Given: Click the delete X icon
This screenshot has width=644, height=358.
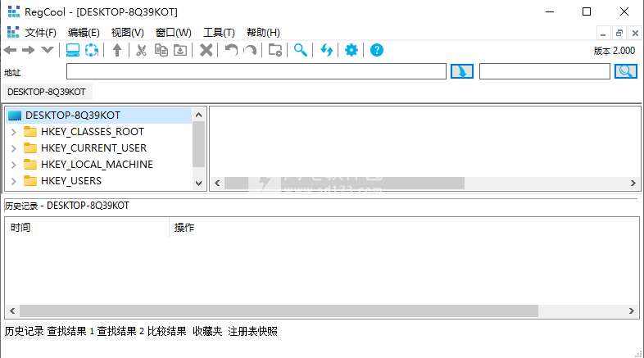Looking at the screenshot, I should pyautogui.click(x=206, y=50).
